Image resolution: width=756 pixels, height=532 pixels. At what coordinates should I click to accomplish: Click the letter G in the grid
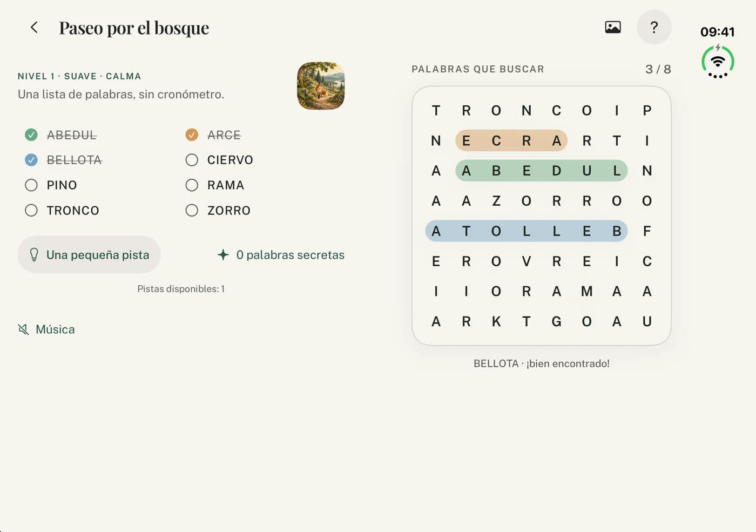556,322
